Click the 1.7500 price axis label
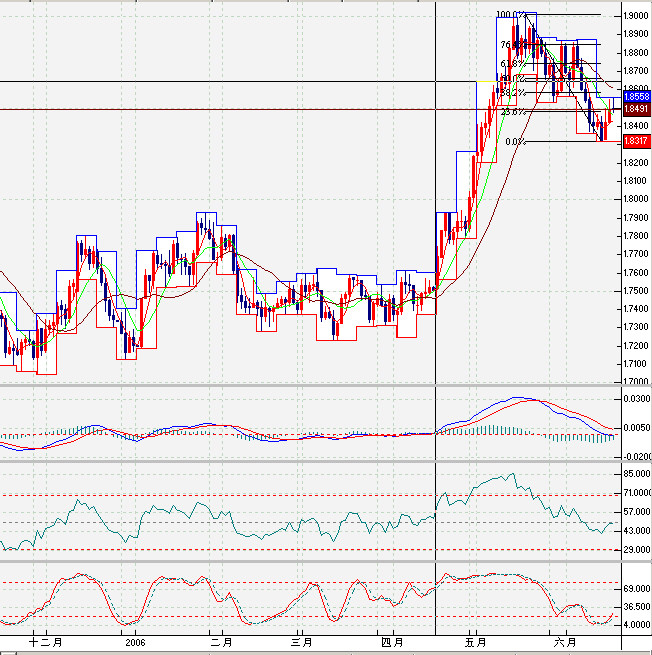Image resolution: width=652 pixels, height=655 pixels. point(634,290)
